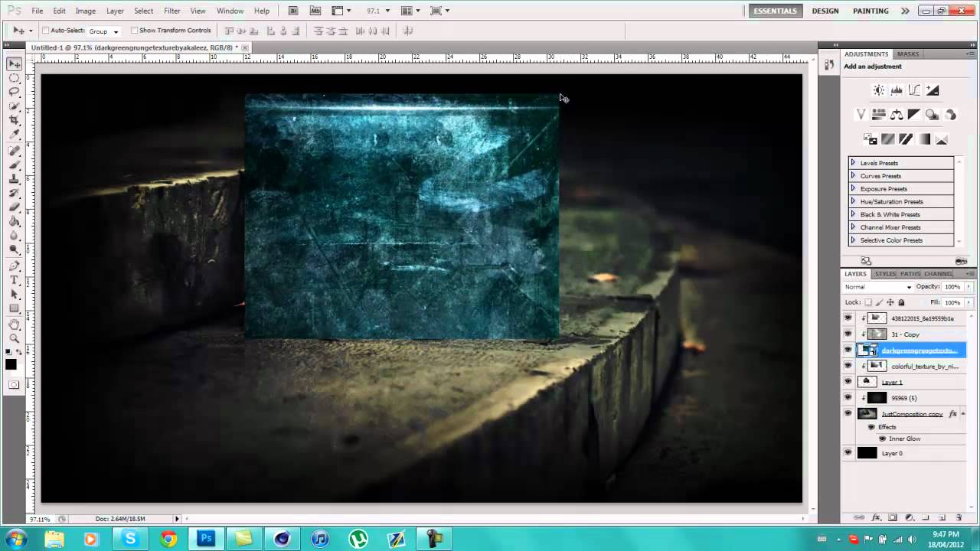This screenshot has height=551, width=980.
Task: Switch to the Masks tab
Action: point(908,54)
